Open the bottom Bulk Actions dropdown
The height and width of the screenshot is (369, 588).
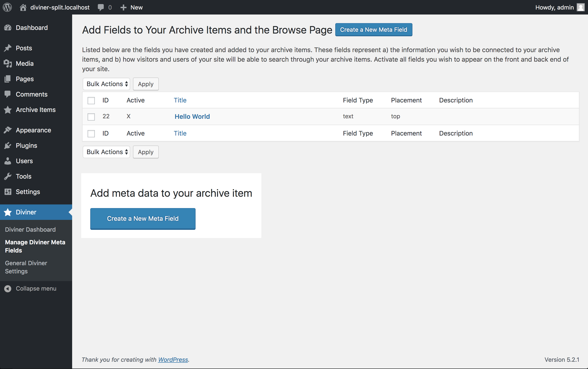[106, 152]
